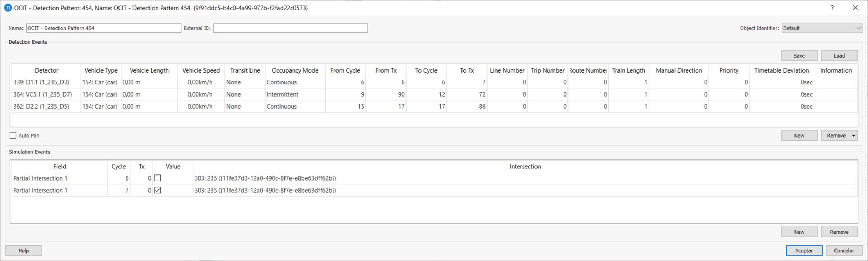Click From Tx column header
868x261 pixels.
(386, 70)
